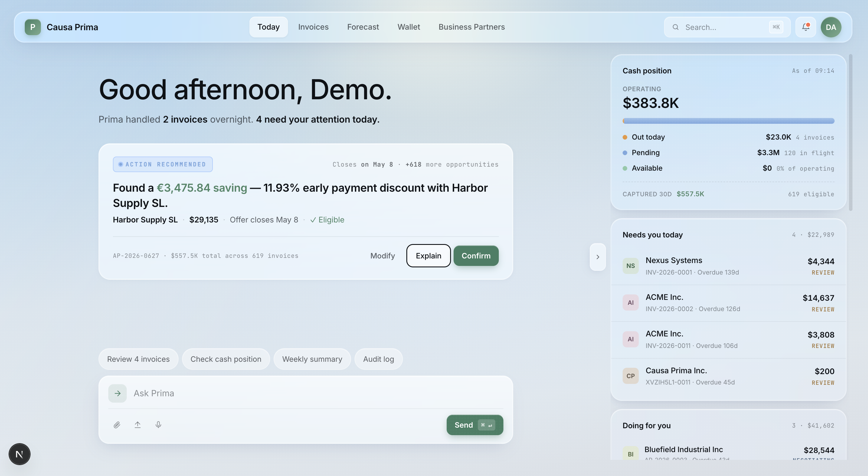Select the Audit log chip
The image size is (868, 476).
(x=378, y=359)
